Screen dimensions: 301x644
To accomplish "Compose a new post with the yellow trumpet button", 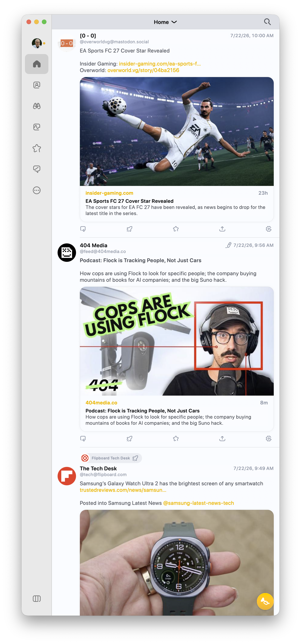I will pos(265,601).
